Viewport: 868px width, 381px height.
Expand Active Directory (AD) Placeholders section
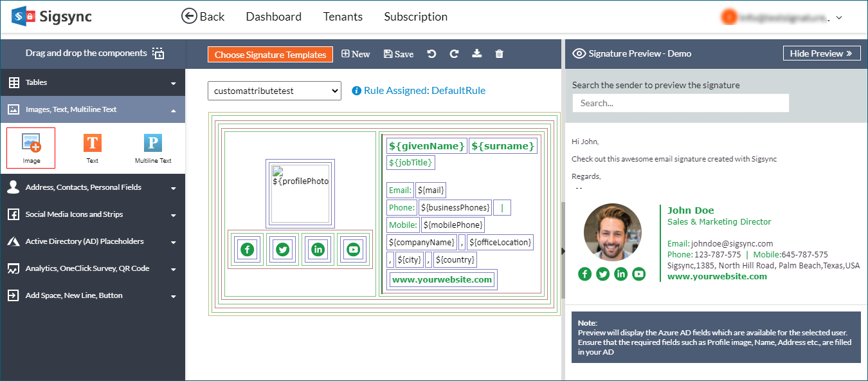coord(93,241)
